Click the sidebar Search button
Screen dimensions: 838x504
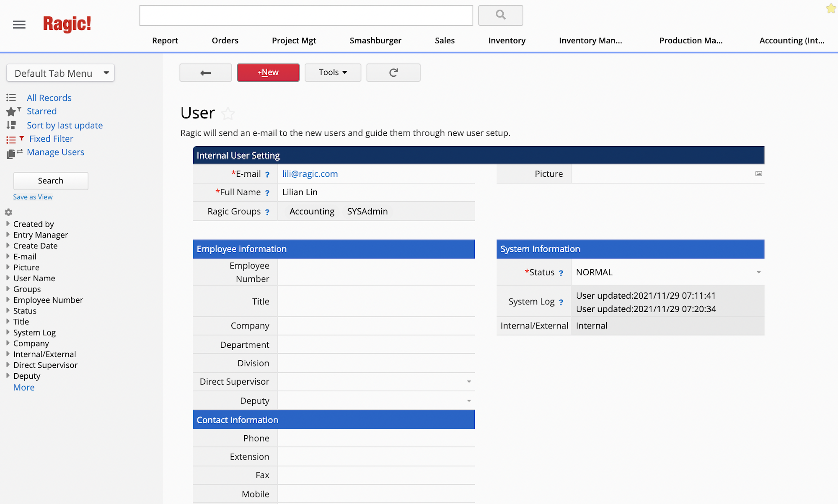[51, 181]
